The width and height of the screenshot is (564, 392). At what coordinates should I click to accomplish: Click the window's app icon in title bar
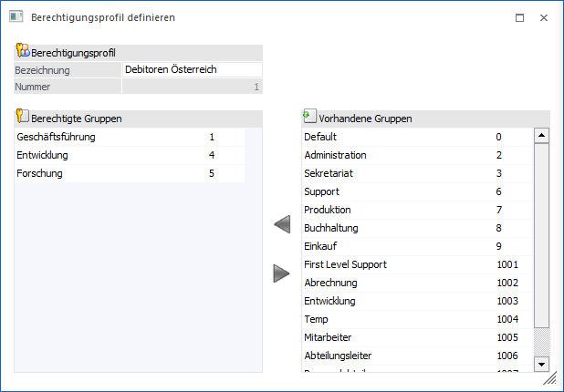(x=16, y=17)
